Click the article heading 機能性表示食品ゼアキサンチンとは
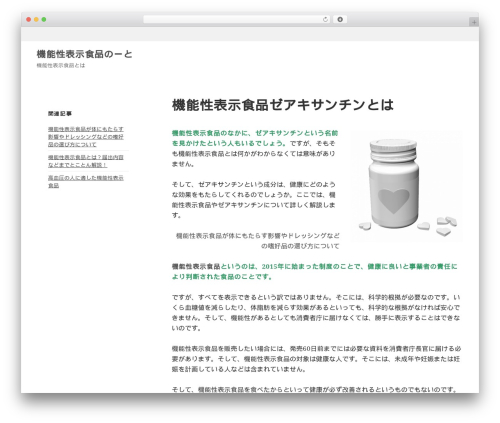The width and height of the screenshot is (500, 423). [x=283, y=105]
